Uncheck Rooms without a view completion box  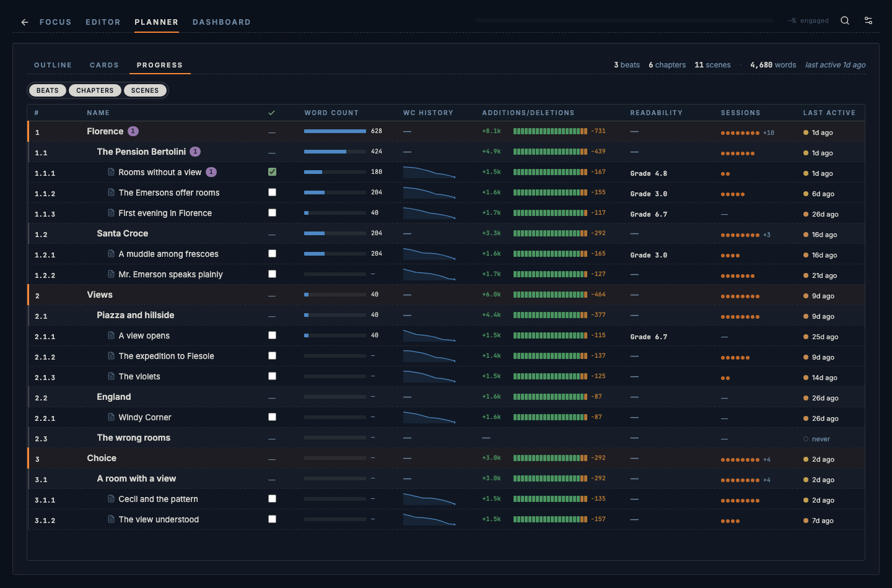click(272, 172)
